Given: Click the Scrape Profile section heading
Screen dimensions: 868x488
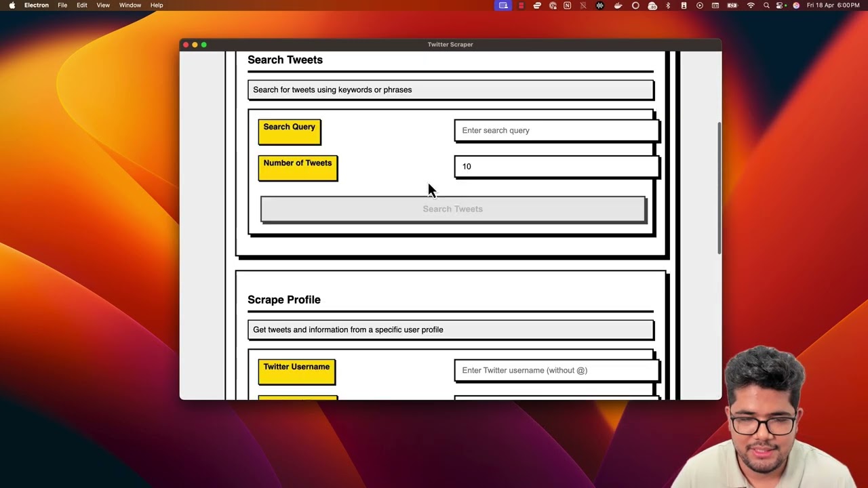Looking at the screenshot, I should coord(284,300).
